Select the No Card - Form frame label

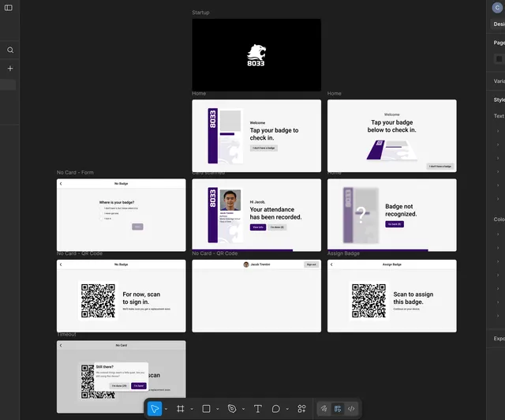point(75,172)
